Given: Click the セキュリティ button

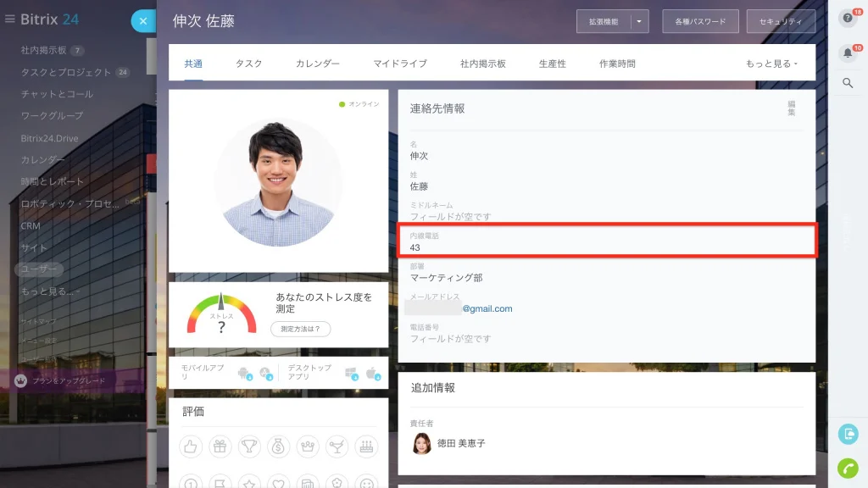Looking at the screenshot, I should (781, 21).
